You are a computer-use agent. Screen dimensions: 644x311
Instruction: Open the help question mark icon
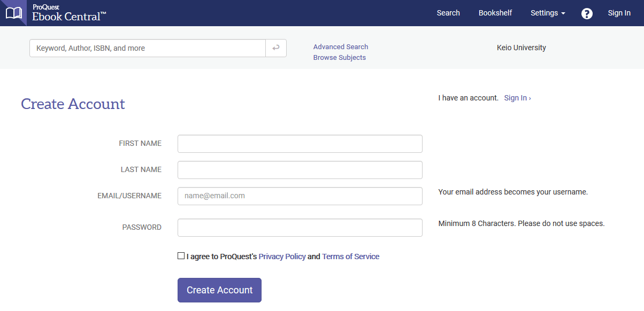587,13
